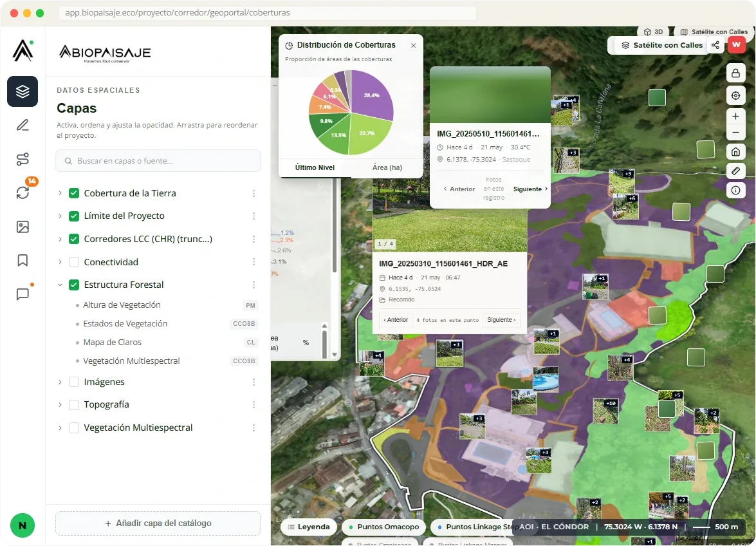Close the Distribución de Coberturas panel
Viewport: 756px width, 546px height.
(x=413, y=45)
